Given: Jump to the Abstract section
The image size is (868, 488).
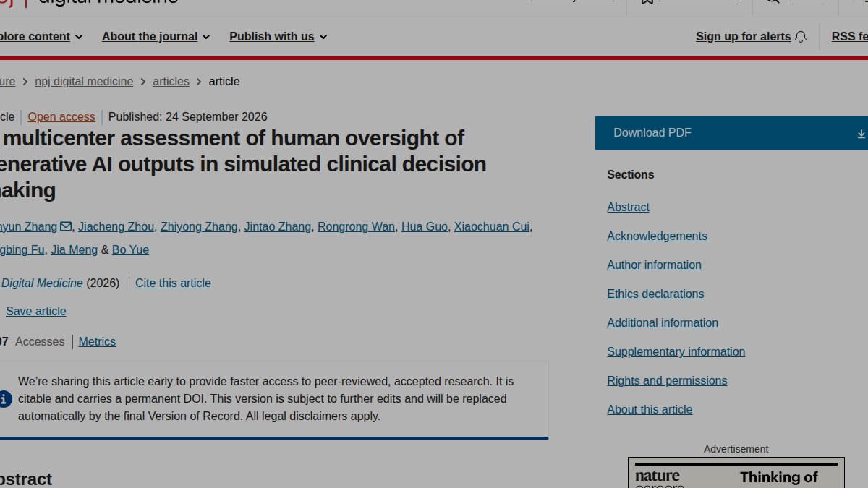Looking at the screenshot, I should [628, 207].
